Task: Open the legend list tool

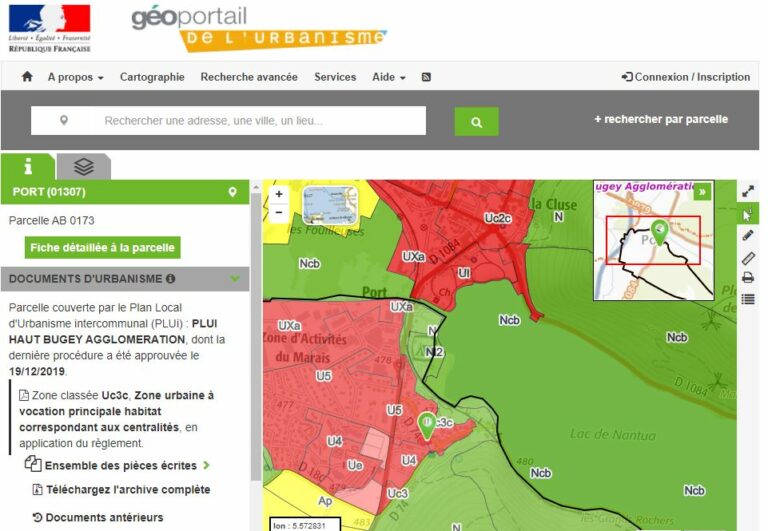Action: 747,299
